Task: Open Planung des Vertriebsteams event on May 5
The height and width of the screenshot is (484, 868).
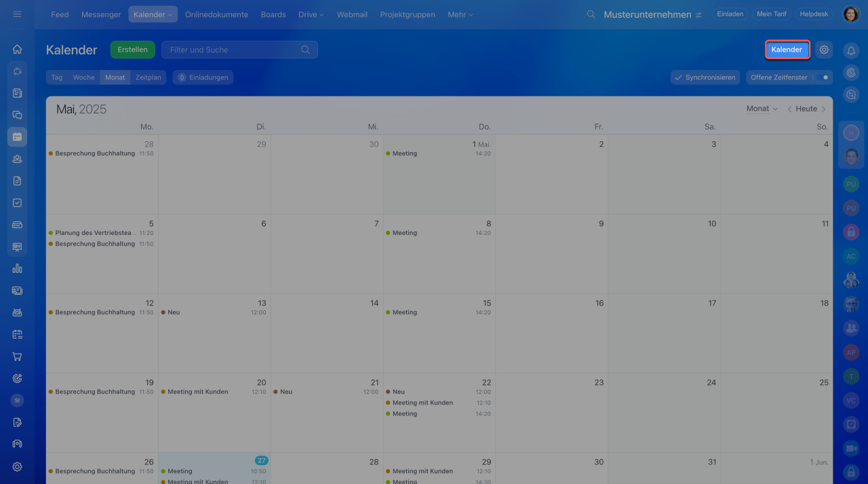Action: (101, 233)
